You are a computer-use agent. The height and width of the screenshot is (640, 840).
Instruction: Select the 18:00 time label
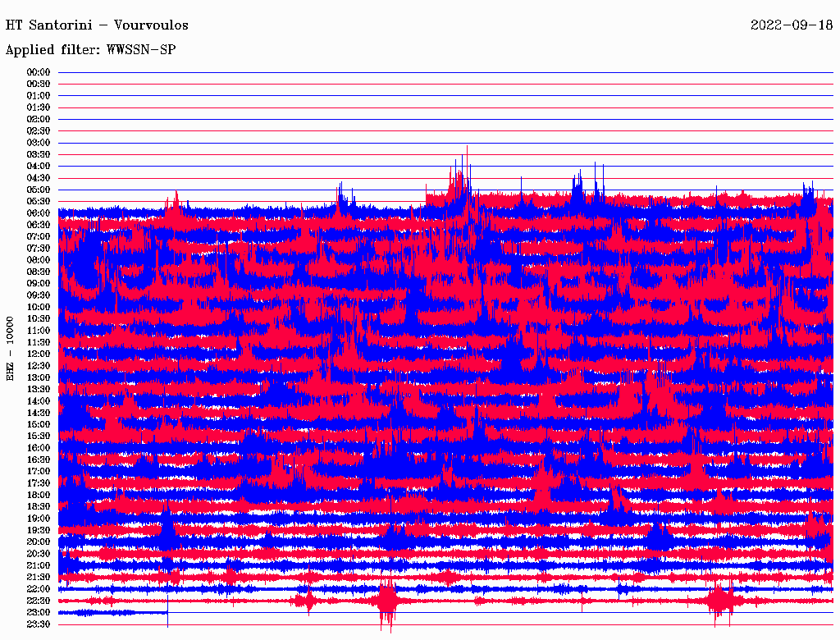[x=39, y=496]
